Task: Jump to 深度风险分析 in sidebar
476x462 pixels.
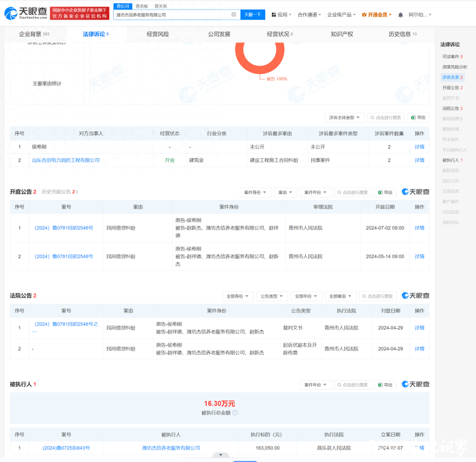Action: (x=454, y=67)
